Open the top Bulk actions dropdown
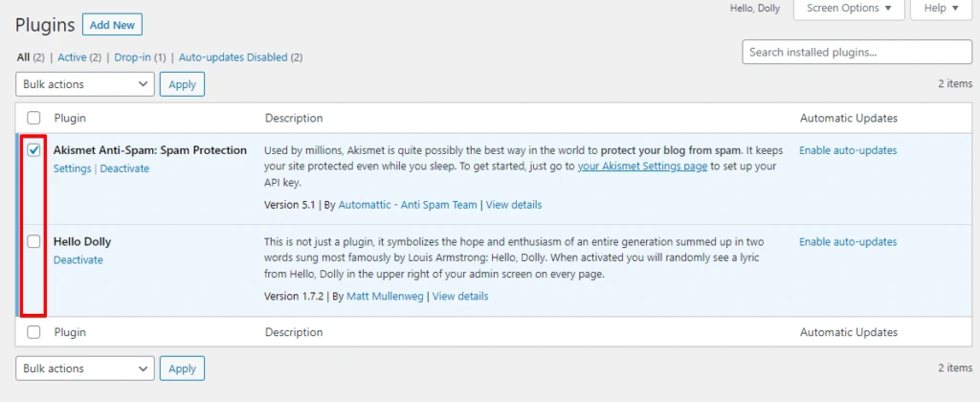 (85, 84)
